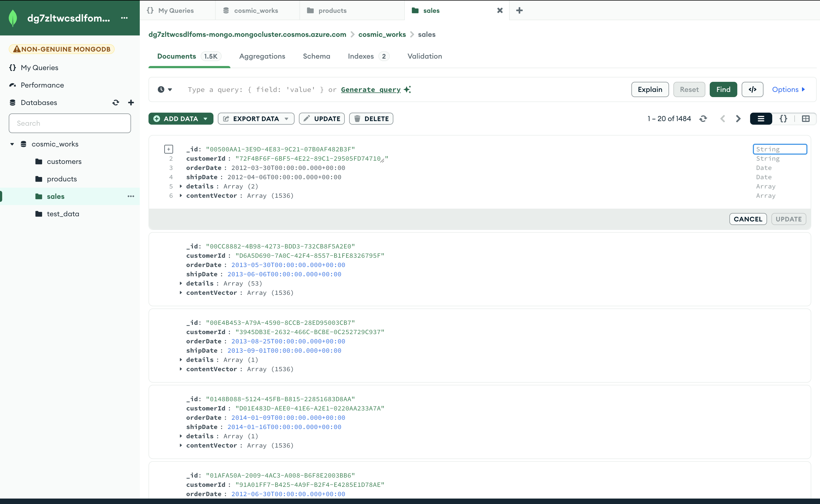The image size is (820, 504).
Task: Expand the details array in first document
Action: tap(181, 186)
